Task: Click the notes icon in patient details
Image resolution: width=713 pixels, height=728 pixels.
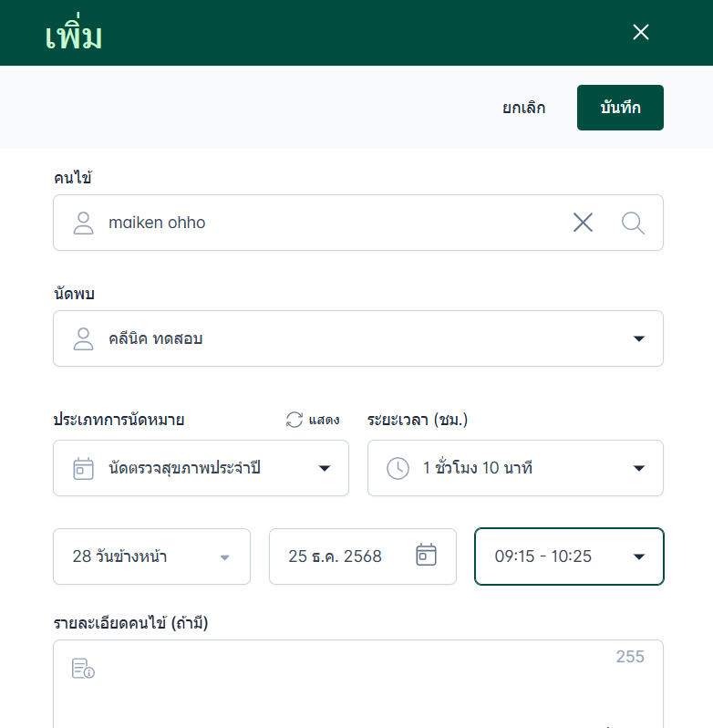Action: point(84,669)
